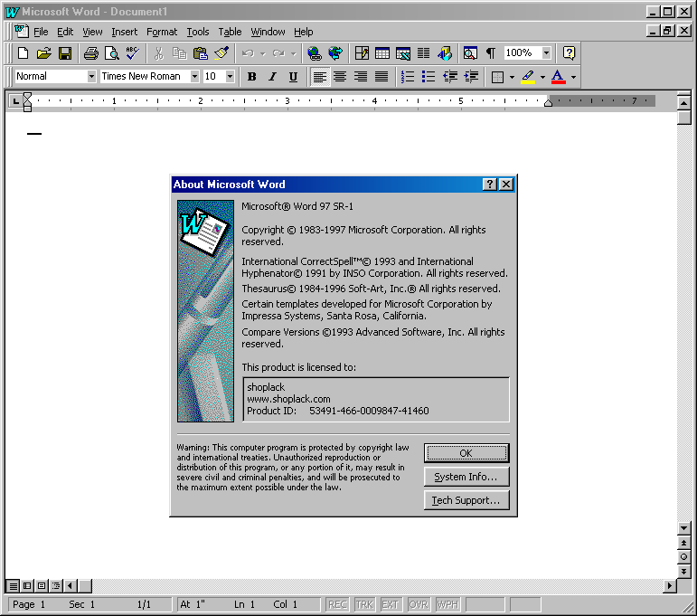Click the Document Map icon
The height and width of the screenshot is (616, 697).
[470, 53]
